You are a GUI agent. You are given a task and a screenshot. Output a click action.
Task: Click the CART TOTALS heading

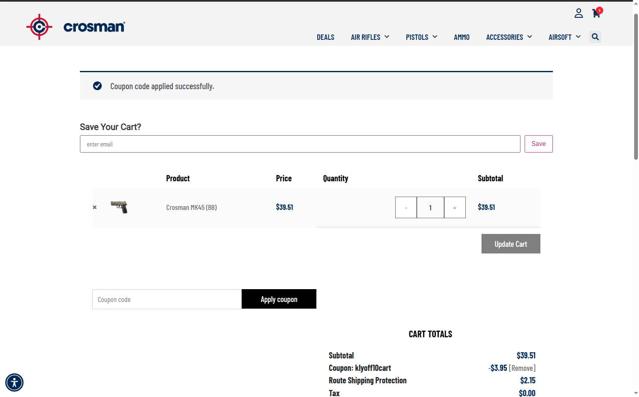point(430,334)
